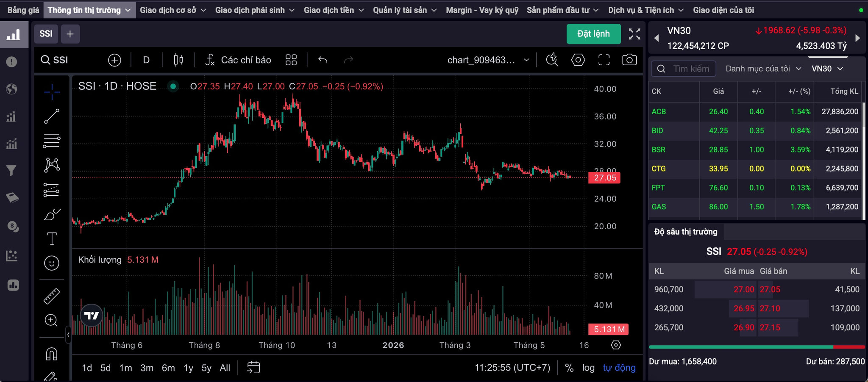Toggle percent scale on the chart
This screenshot has width=868, height=382.
coord(569,368)
